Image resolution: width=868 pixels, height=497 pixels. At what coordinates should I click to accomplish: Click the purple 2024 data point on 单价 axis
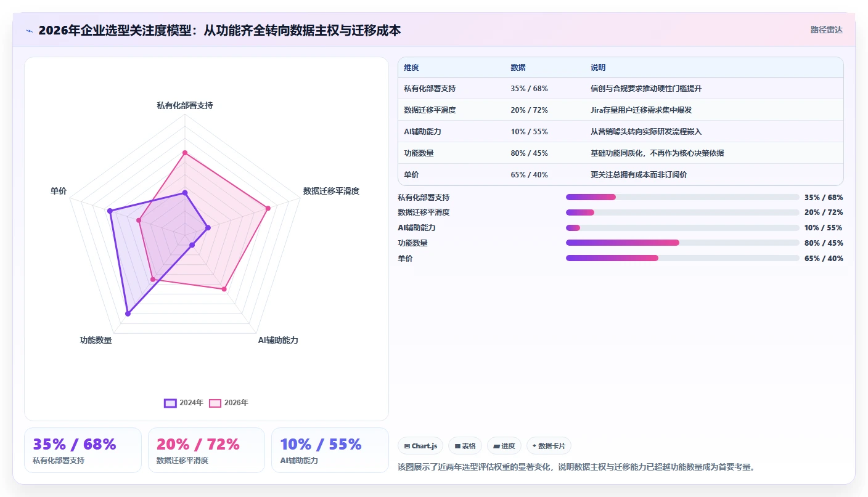point(110,211)
